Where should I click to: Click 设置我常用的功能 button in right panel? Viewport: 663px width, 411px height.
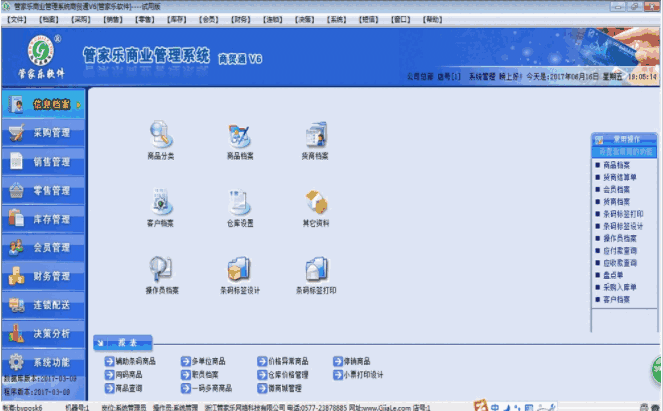coord(624,152)
